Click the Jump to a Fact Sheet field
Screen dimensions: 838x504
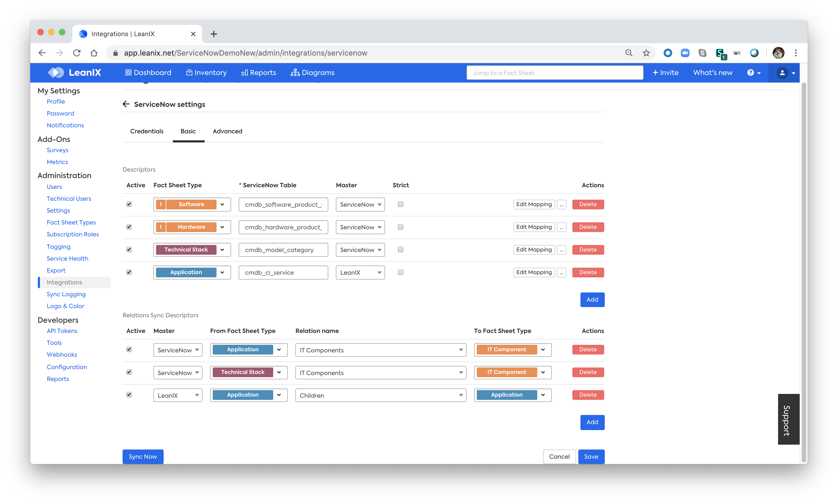tap(554, 73)
